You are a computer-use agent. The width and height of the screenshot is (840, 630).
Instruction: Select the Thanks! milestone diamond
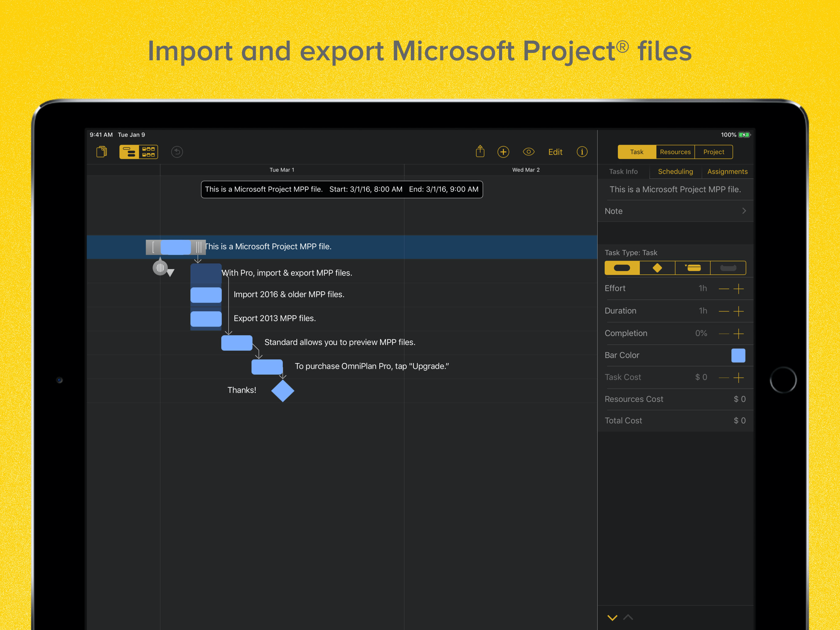[283, 391]
